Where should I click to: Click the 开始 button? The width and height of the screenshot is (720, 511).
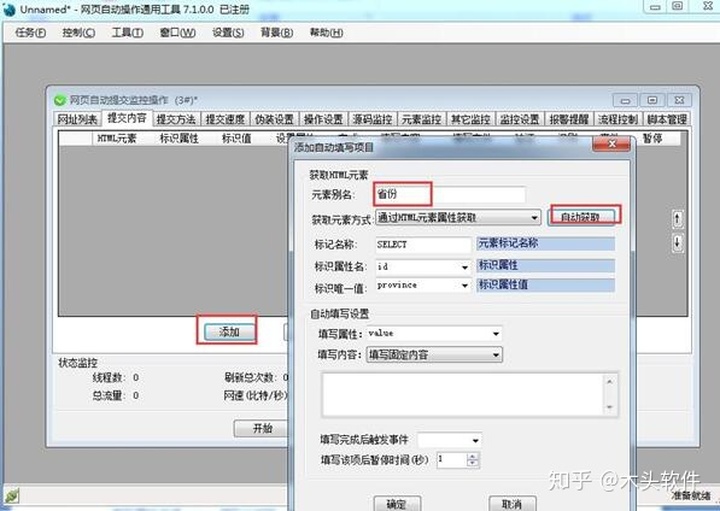(x=262, y=429)
